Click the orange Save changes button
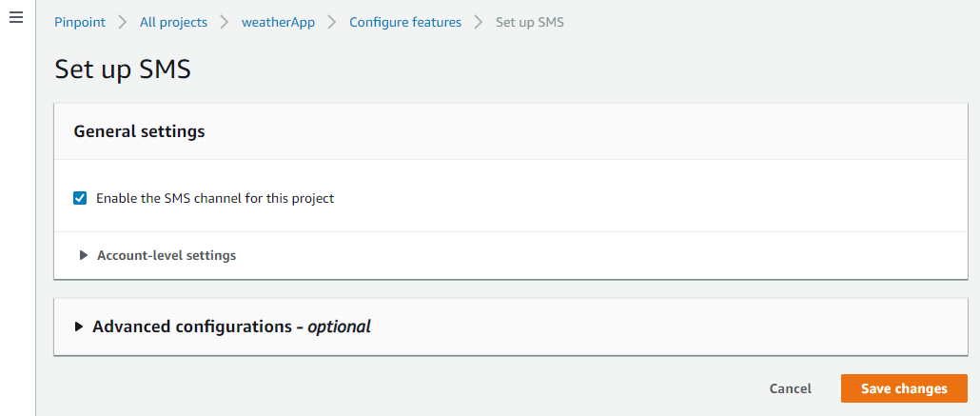Viewport: 980px width, 416px height. point(904,388)
